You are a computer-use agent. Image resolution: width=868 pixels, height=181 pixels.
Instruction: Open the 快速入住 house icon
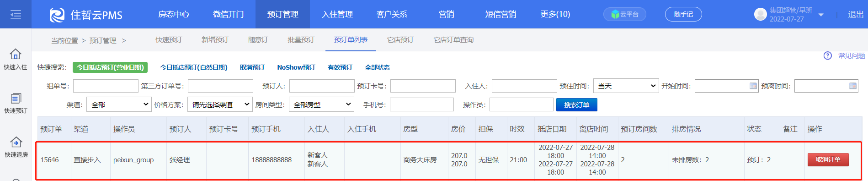[16, 54]
